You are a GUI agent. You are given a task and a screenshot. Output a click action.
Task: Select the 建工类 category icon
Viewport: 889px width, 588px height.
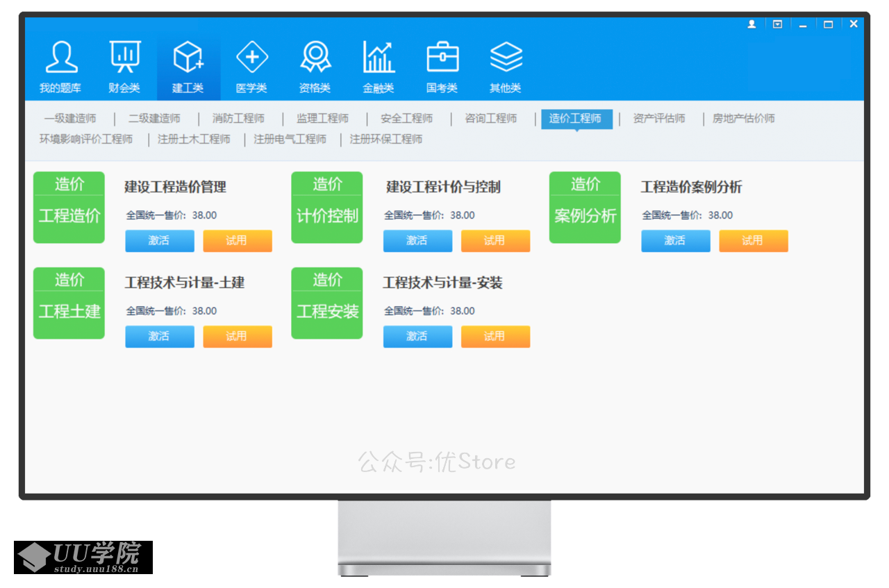188,57
